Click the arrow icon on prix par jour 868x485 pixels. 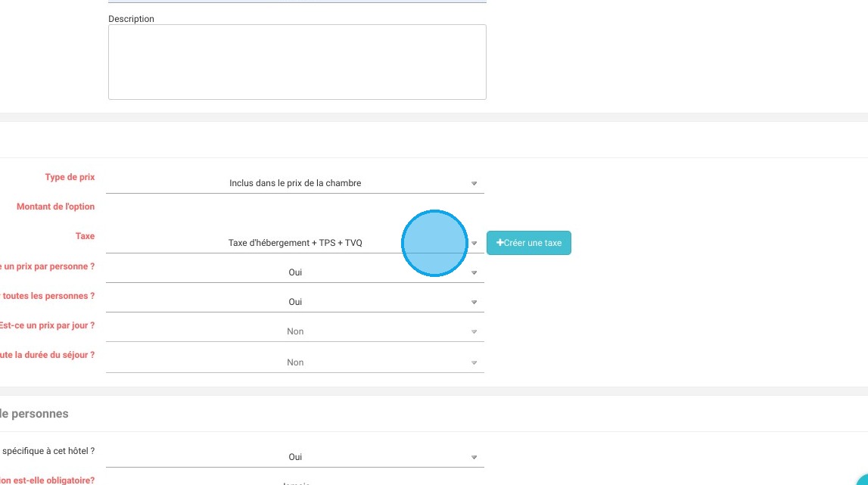pyautogui.click(x=474, y=331)
